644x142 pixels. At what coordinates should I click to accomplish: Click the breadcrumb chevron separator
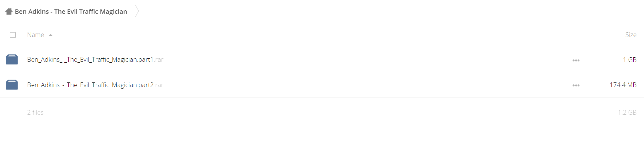point(137,11)
